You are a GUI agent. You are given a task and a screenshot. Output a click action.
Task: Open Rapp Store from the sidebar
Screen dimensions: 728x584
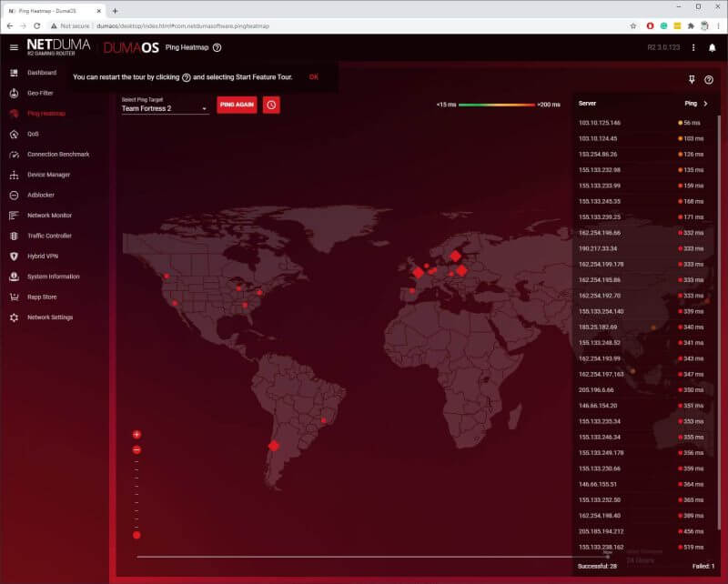pos(42,297)
